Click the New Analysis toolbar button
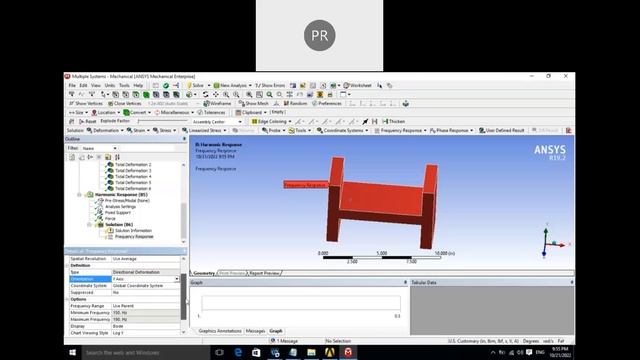This screenshot has width=640, height=360. point(232,85)
